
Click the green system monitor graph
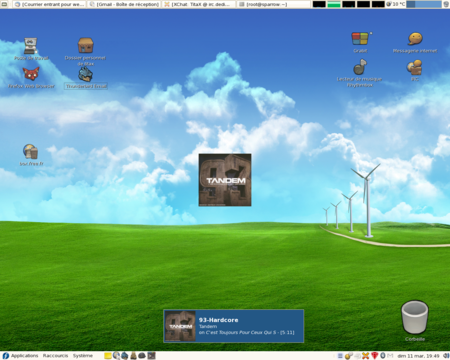(334, 4)
